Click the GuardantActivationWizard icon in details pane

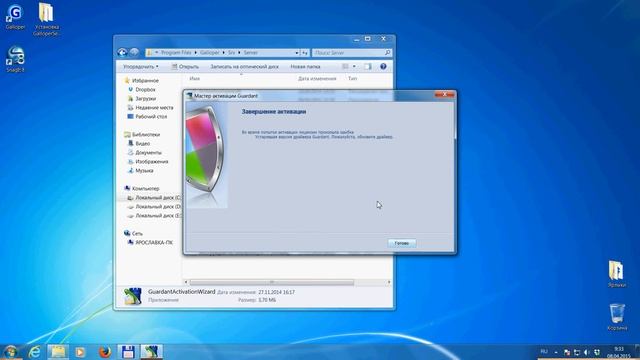tap(133, 296)
